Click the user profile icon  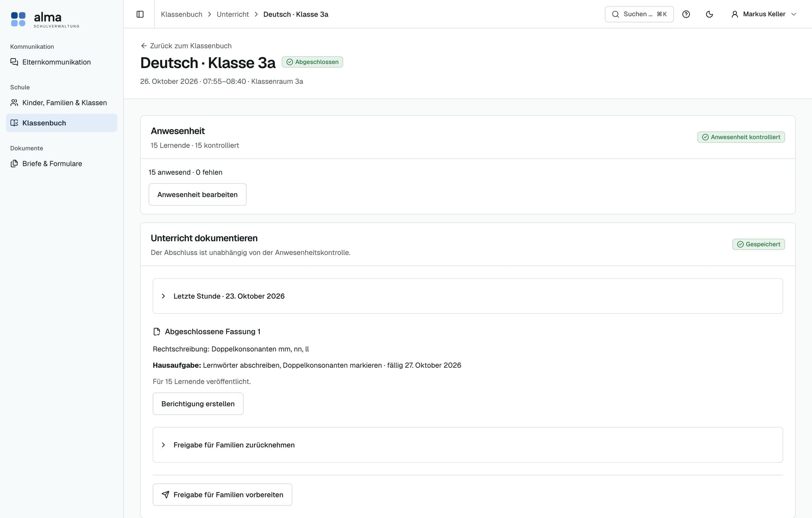click(735, 14)
